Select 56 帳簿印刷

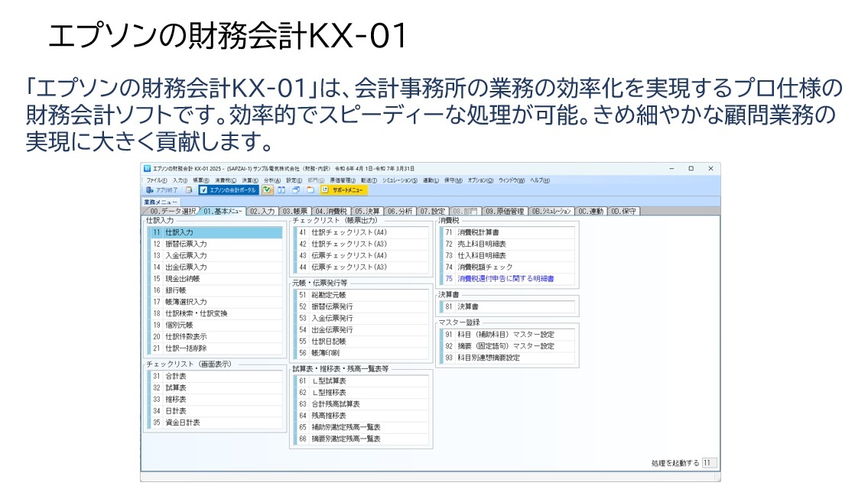click(362, 353)
